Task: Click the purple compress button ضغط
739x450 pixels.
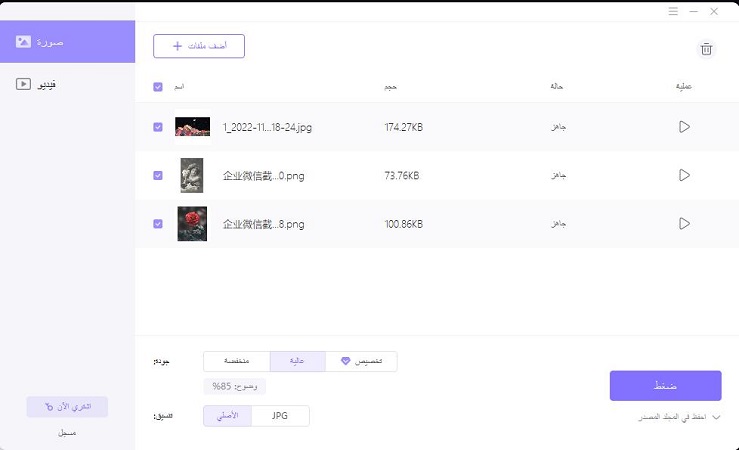Action: pyautogui.click(x=665, y=385)
